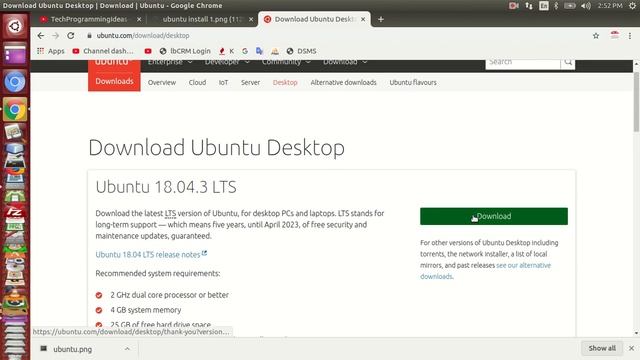Open the network connection indicator

coord(529,6)
